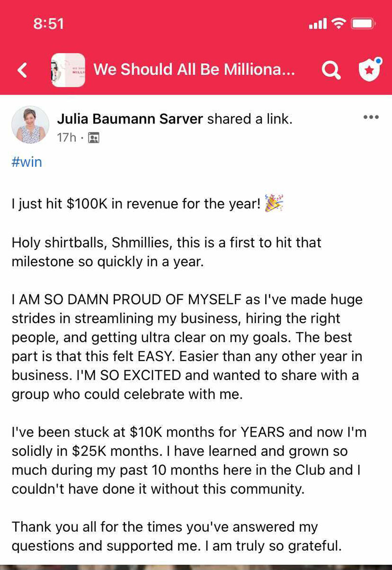This screenshot has width=392, height=570.
Task: Select the #win hashtag
Action: tap(27, 162)
